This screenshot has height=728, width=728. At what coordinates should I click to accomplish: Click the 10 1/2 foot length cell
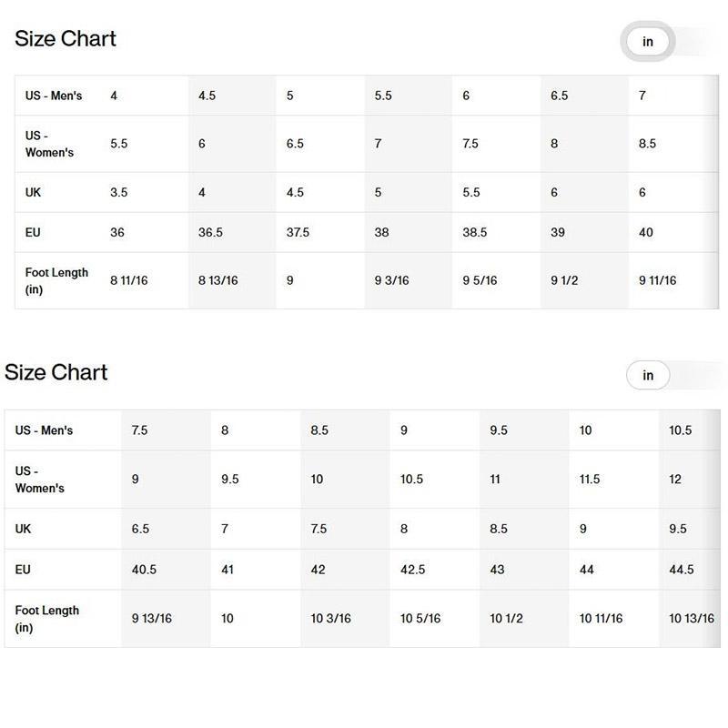[506, 619]
